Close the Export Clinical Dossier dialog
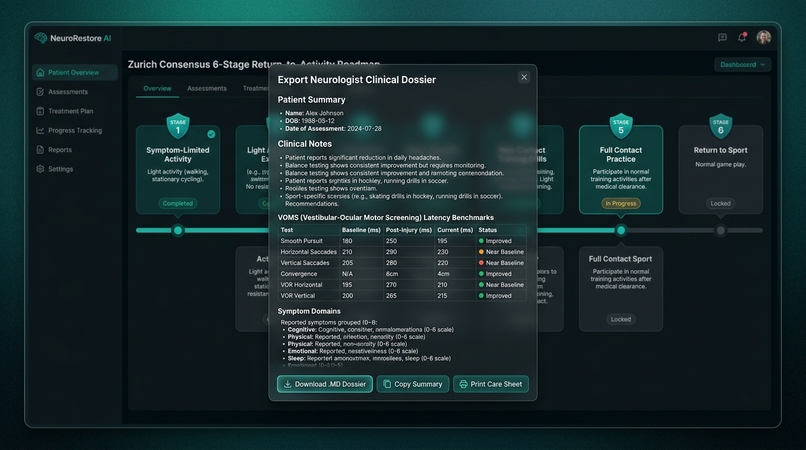The height and width of the screenshot is (450, 806). (x=524, y=77)
